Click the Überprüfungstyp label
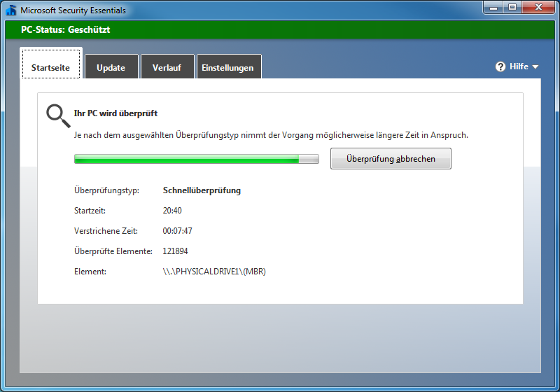This screenshot has width=560, height=392. [x=106, y=190]
